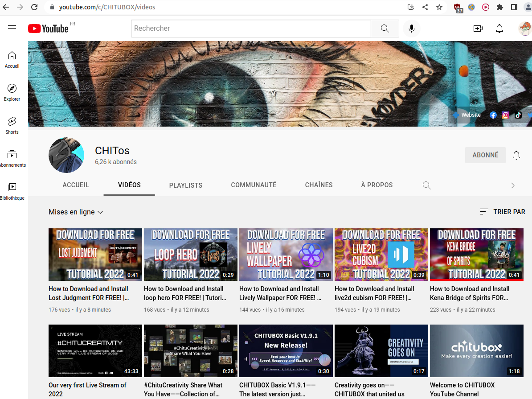532x399 pixels.
Task: Open Bibliothèque in the sidebar
Action: 12,192
